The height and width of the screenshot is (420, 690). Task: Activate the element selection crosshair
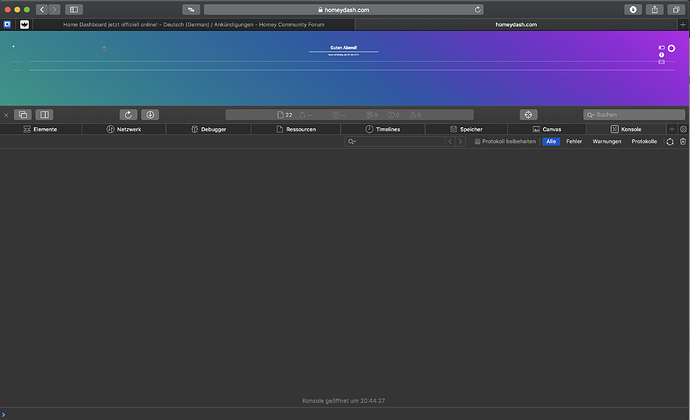pyautogui.click(x=529, y=114)
